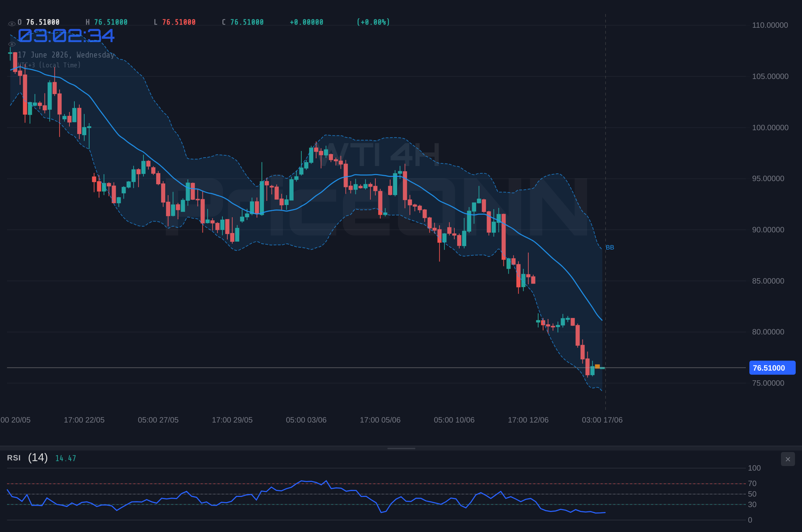Screen dimensions: 802x532
Task: Toggle visibility eye next to OHLC values
Action: pos(12,24)
